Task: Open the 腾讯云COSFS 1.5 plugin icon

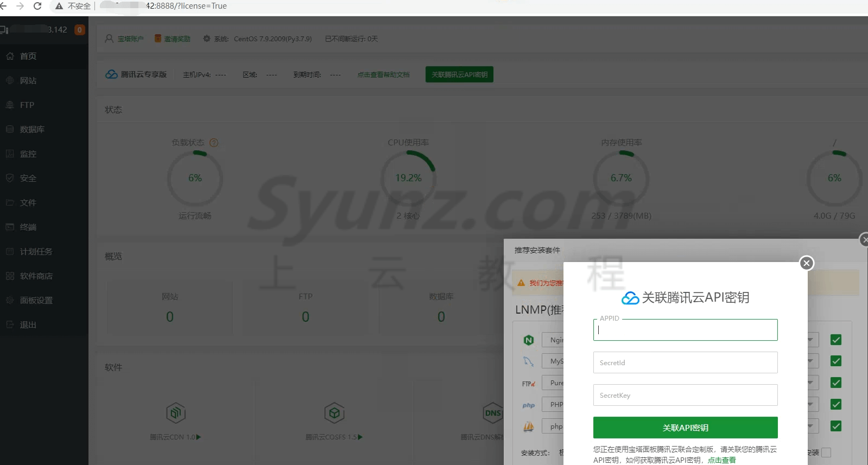Action: point(334,413)
